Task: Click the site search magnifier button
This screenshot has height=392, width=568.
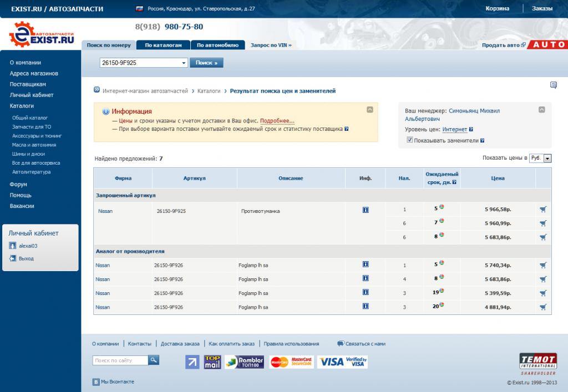Action: (154, 360)
